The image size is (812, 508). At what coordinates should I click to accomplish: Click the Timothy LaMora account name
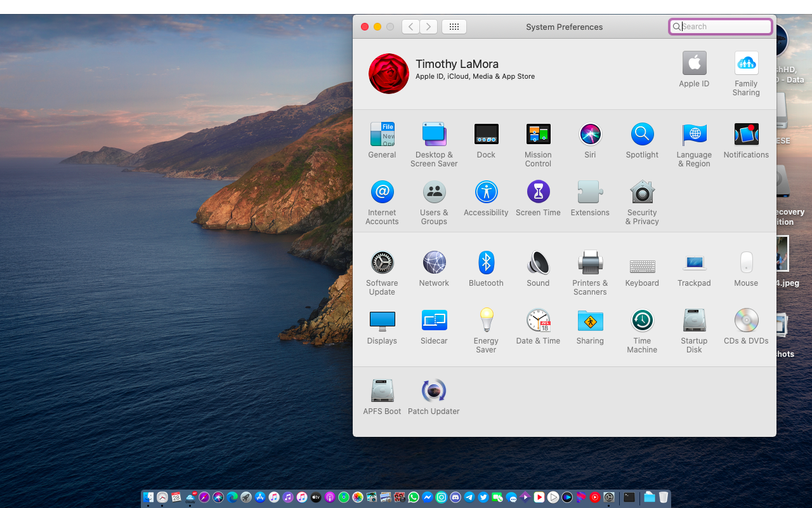tap(457, 64)
